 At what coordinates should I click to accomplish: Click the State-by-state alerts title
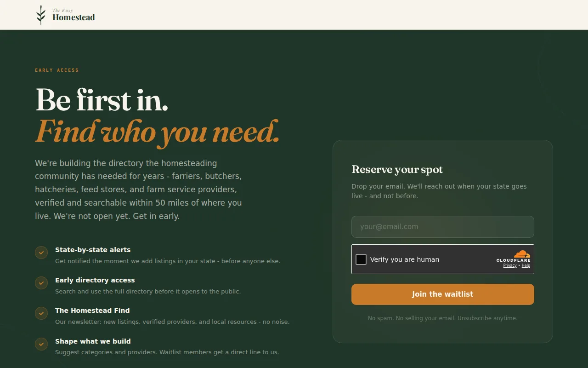(x=93, y=250)
